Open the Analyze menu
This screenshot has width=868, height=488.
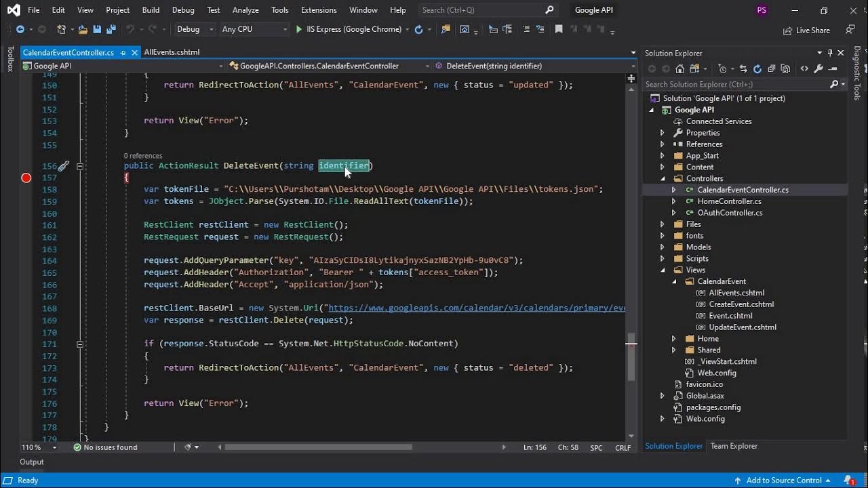point(245,10)
